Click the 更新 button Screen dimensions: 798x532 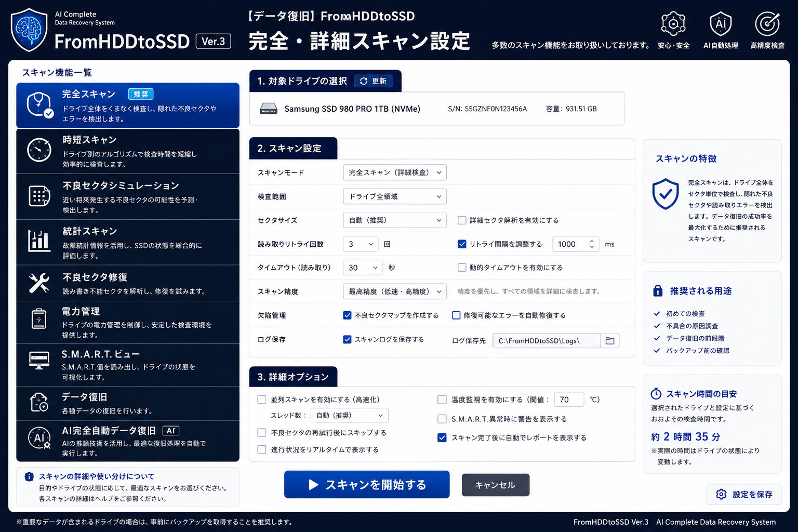(374, 81)
